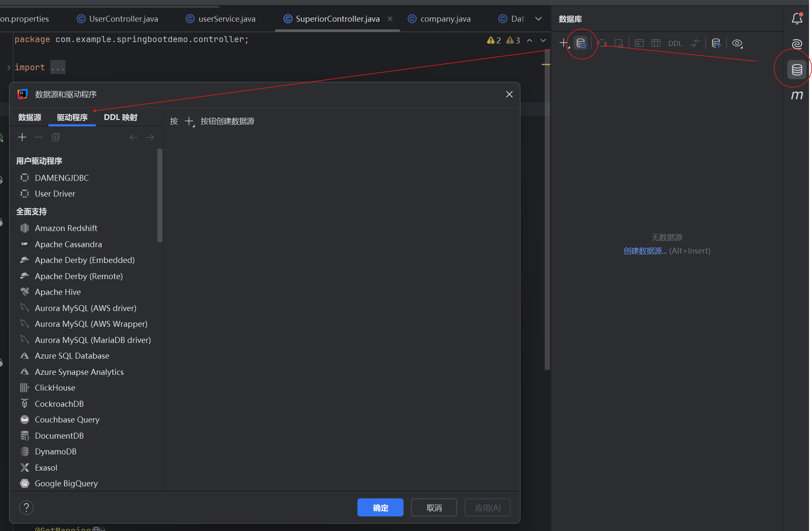This screenshot has width=812, height=531.
Task: Click the duplicate driver icon in dialog
Action: pyautogui.click(x=55, y=137)
